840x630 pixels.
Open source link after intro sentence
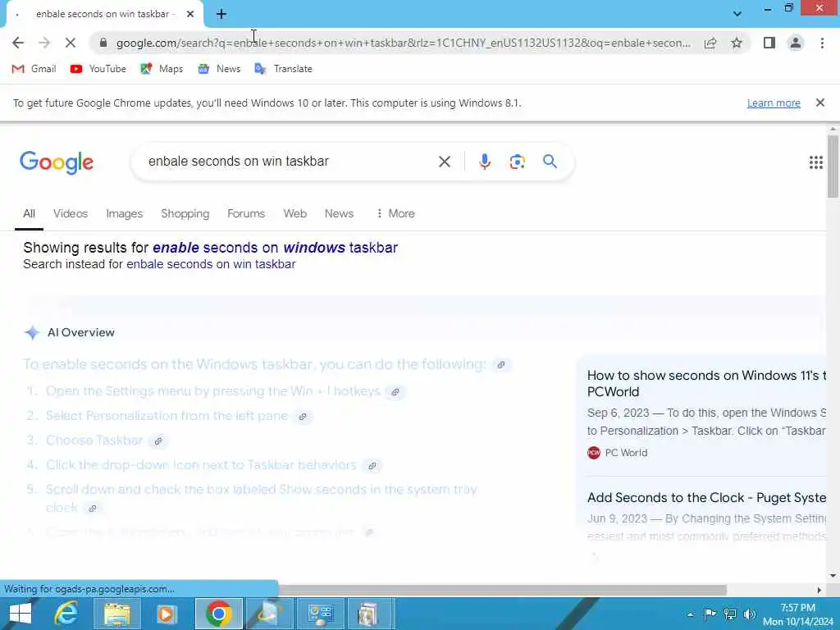coord(501,365)
